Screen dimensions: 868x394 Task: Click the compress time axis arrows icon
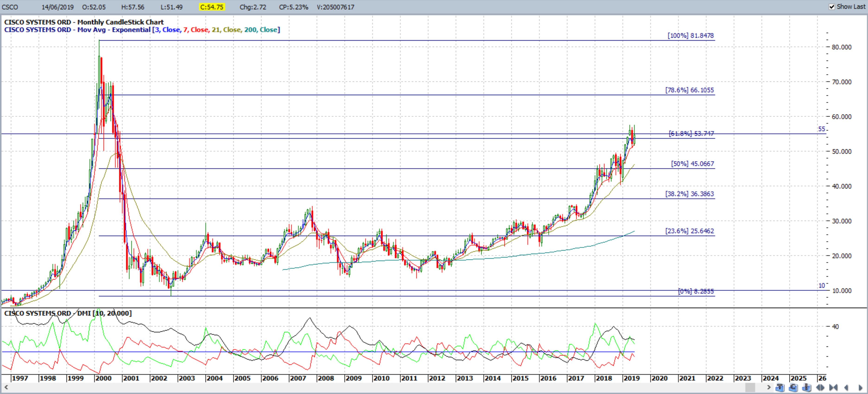coord(833,387)
